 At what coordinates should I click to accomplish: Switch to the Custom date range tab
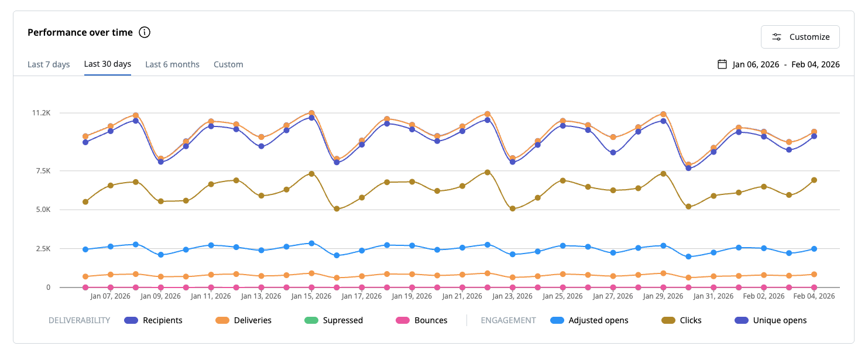[x=228, y=64]
